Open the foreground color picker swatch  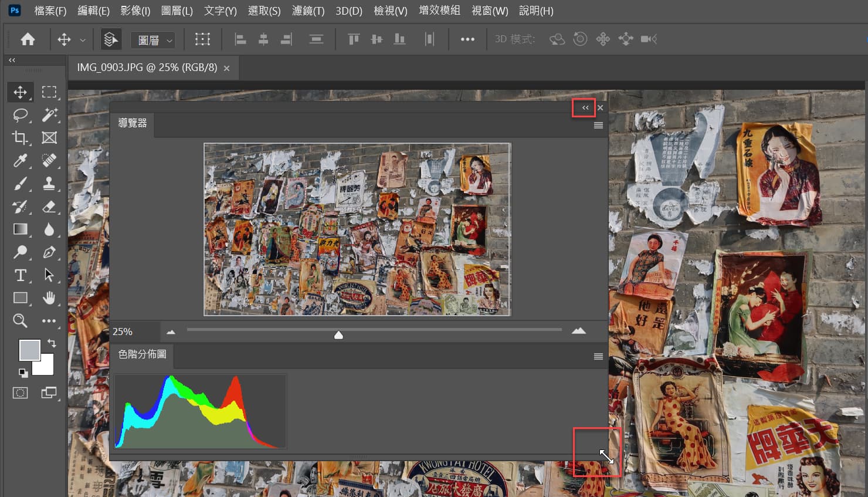29,350
